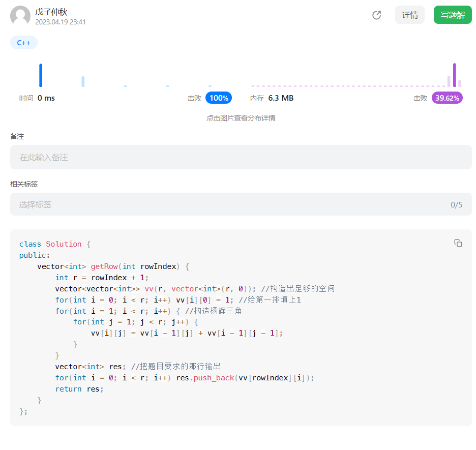Click the blue 100% runtime beat badge
The width and height of the screenshot is (476, 450).
pos(218,98)
